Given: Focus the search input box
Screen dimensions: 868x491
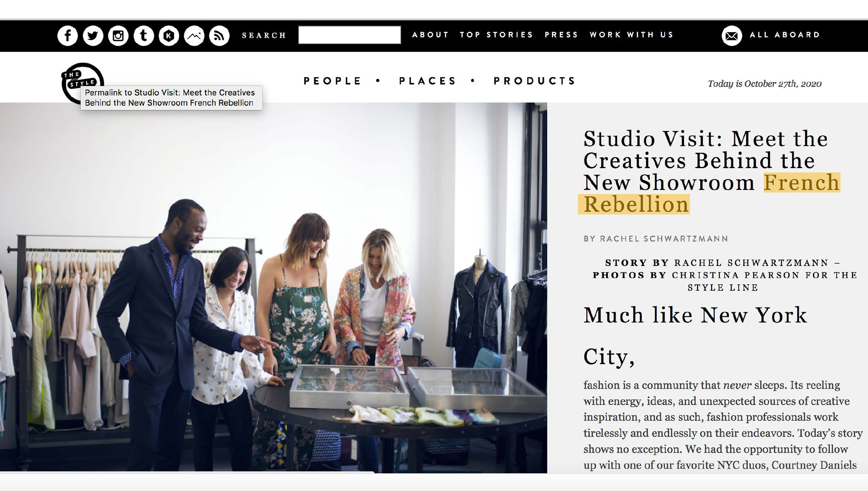Looking at the screenshot, I should coord(349,35).
